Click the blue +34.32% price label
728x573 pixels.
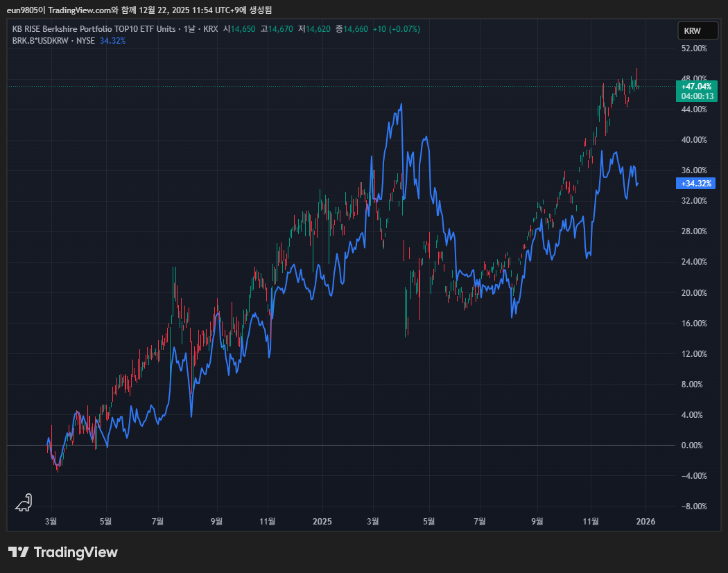[695, 184]
